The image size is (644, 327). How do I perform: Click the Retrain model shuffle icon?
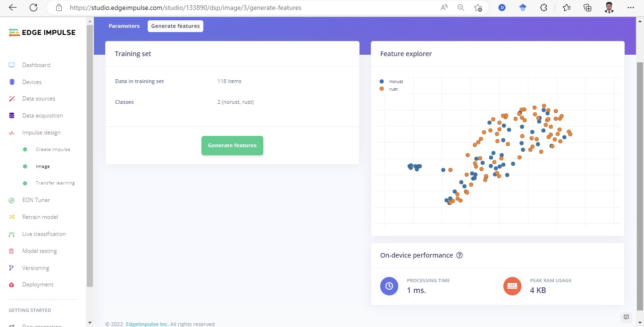pos(12,217)
